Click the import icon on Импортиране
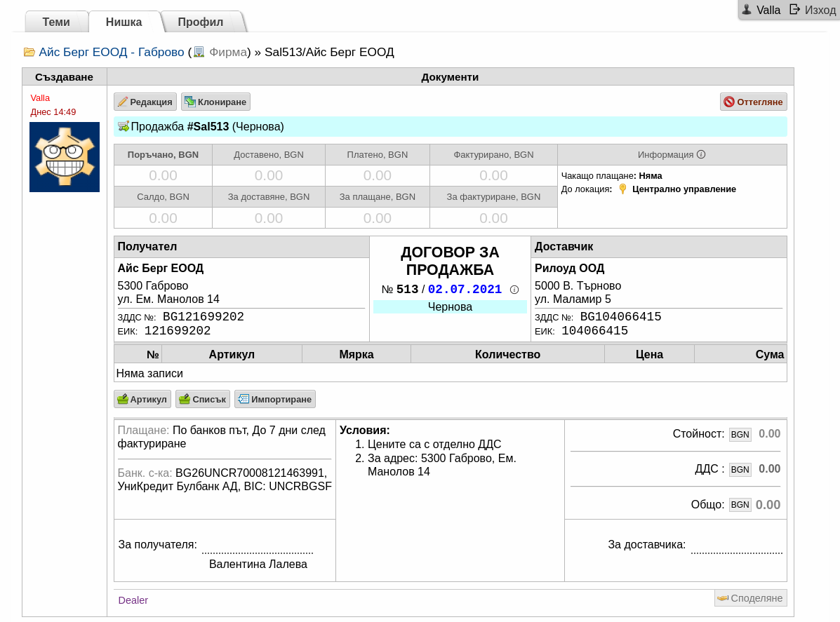Screen dimensions: 840x622 click(244, 399)
